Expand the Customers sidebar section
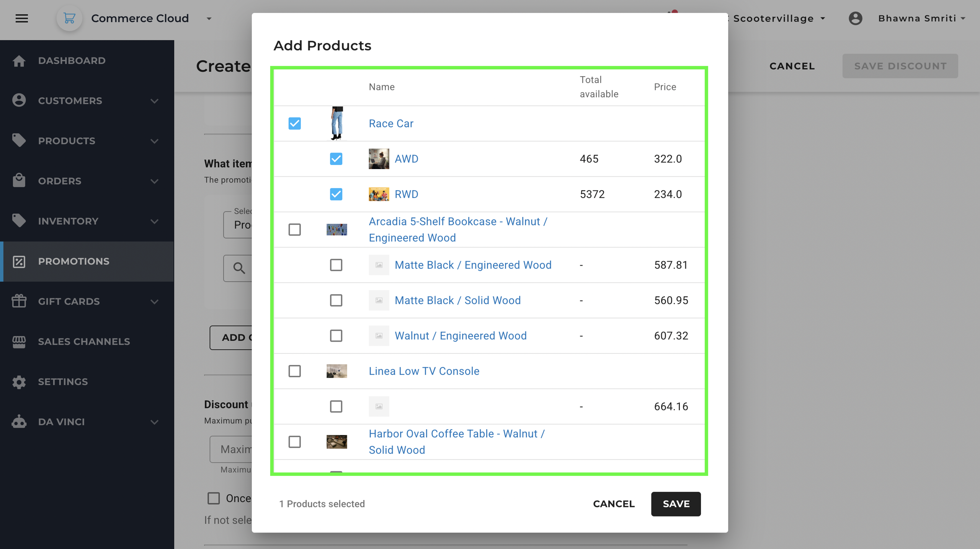The image size is (980, 549). 154,101
